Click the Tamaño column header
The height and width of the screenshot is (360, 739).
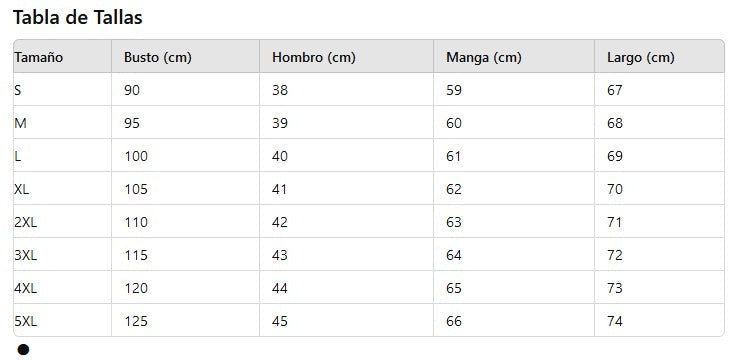pyautogui.click(x=39, y=57)
